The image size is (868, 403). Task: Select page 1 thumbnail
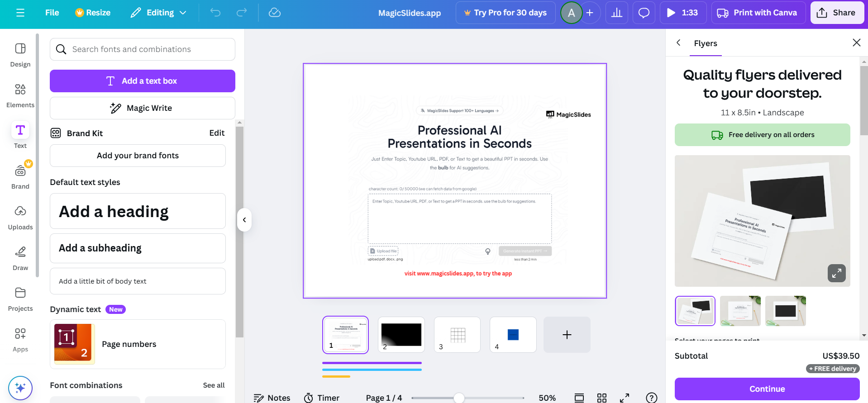pyautogui.click(x=345, y=335)
